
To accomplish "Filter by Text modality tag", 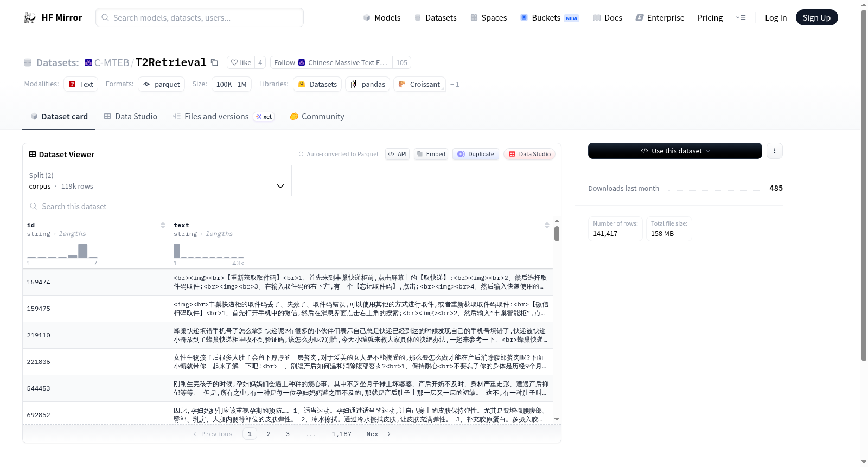I will 81,84.
